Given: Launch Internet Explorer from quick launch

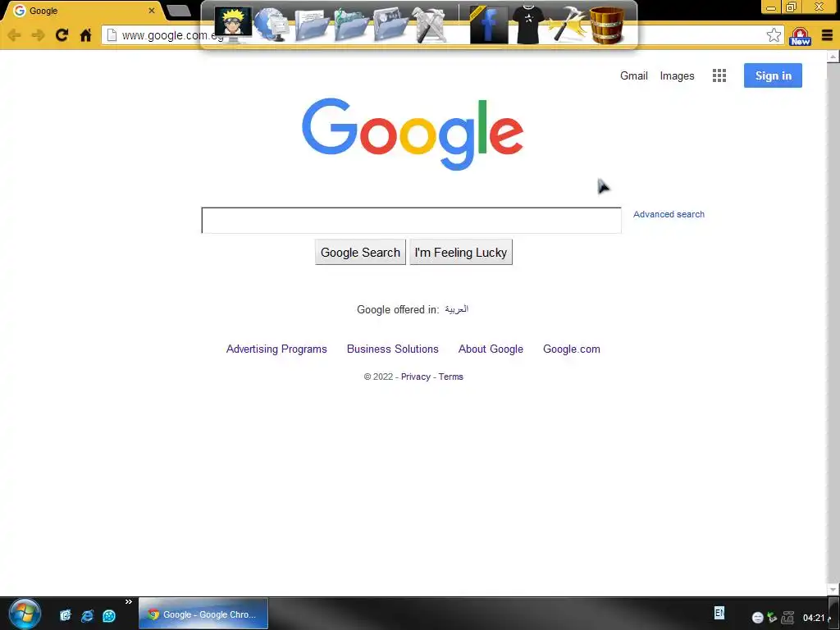Looking at the screenshot, I should pos(87,615).
